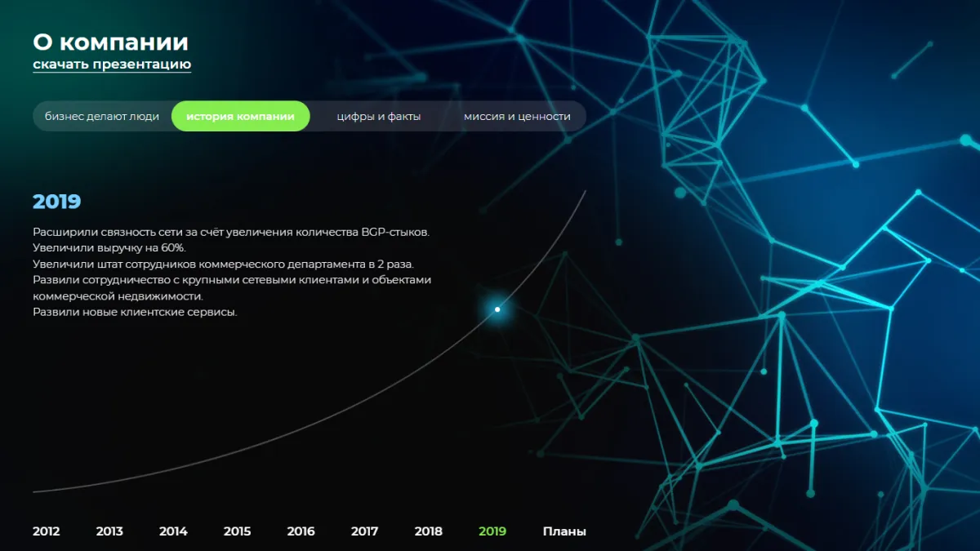Click the 'скачать презентацию' download link

pyautogui.click(x=112, y=64)
